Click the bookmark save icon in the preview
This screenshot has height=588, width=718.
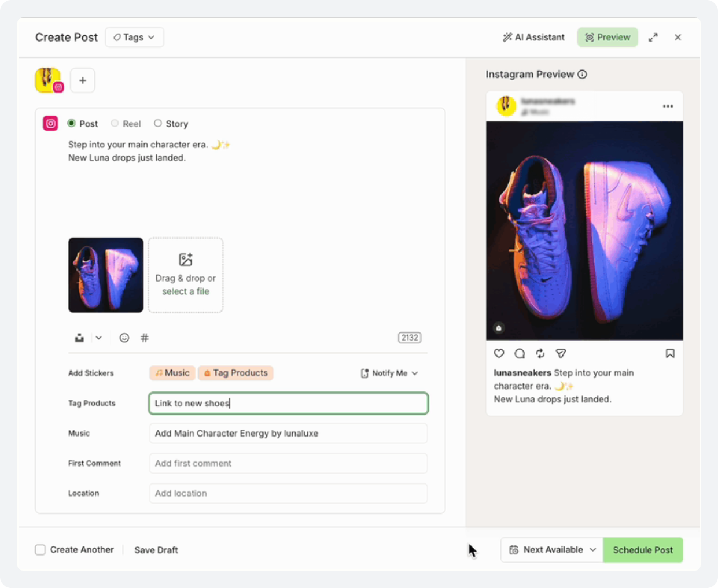pos(670,353)
